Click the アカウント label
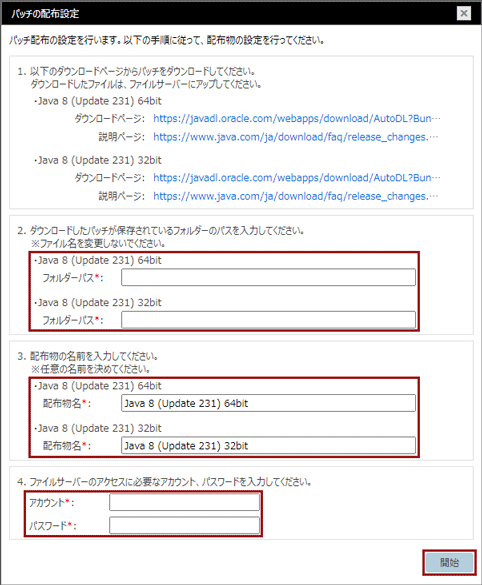The width and height of the screenshot is (482, 585). [x=51, y=503]
